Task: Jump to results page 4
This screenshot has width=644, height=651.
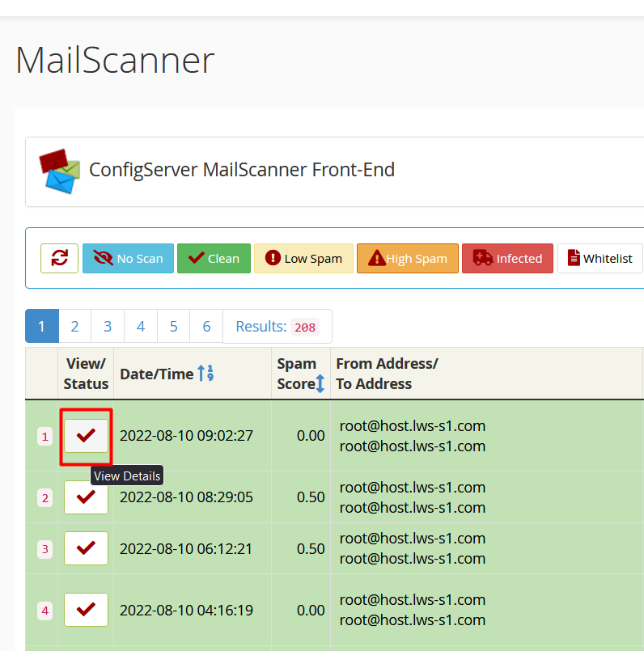Action: pyautogui.click(x=141, y=327)
